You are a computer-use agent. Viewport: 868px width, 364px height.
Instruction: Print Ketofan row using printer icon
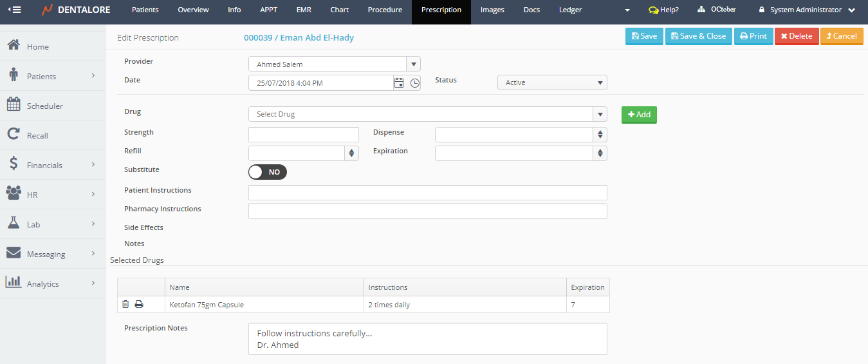[139, 305]
